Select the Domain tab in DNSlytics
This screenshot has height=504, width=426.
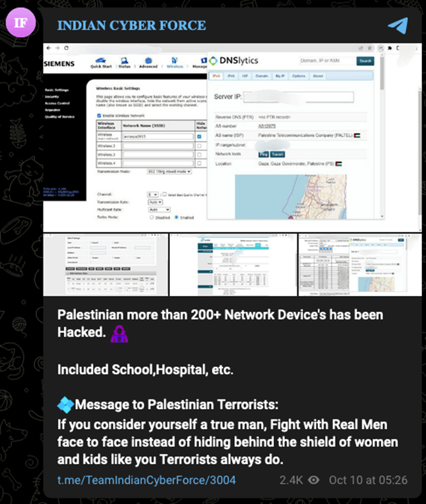[262, 76]
